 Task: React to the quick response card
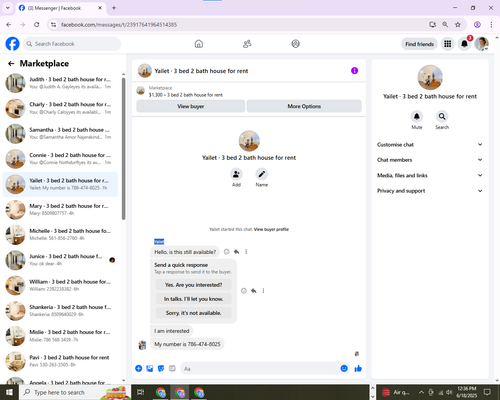click(x=244, y=291)
